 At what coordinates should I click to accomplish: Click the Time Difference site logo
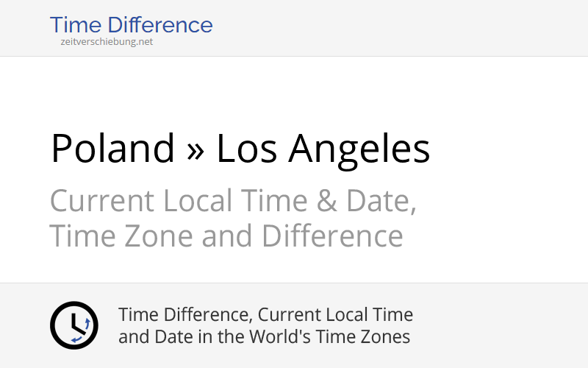131,26
